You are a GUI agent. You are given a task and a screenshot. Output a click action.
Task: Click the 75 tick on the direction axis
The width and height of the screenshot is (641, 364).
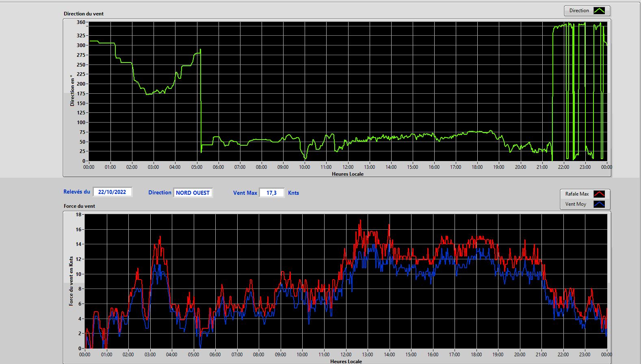(x=82, y=132)
